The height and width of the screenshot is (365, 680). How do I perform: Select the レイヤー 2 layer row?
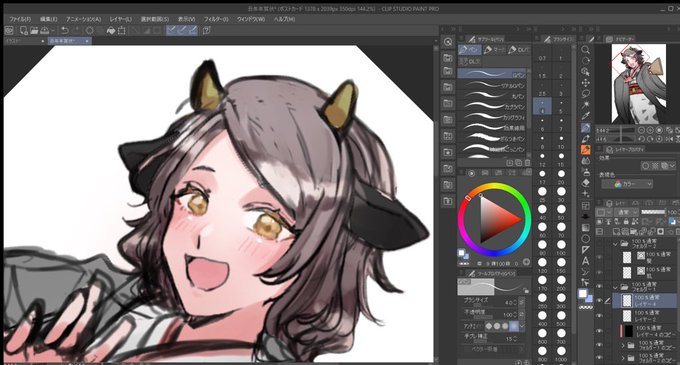pyautogui.click(x=645, y=316)
